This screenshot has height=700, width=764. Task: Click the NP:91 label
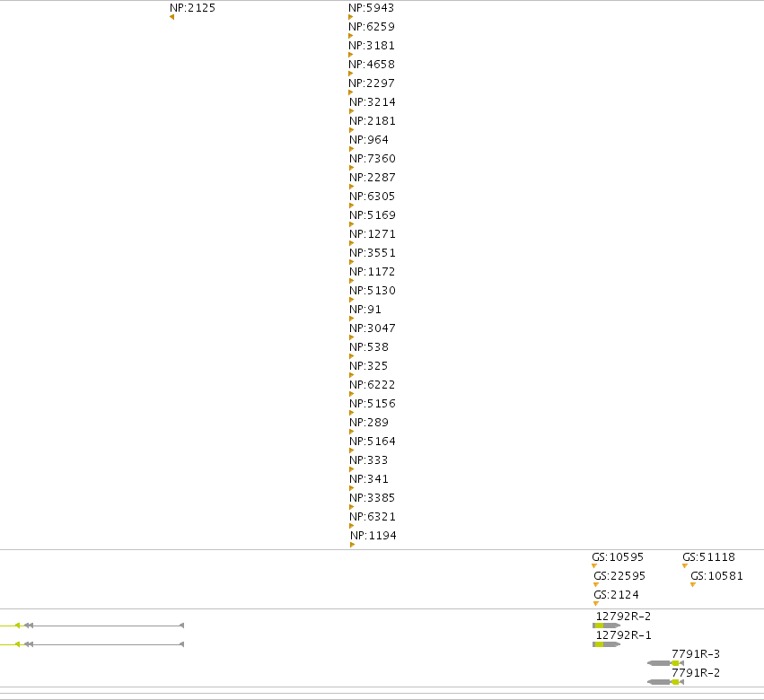click(x=365, y=310)
